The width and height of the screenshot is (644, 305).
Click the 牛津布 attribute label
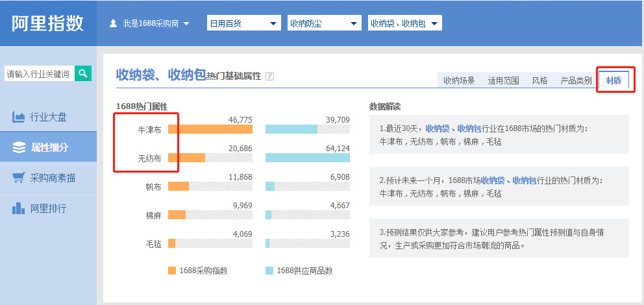point(149,130)
